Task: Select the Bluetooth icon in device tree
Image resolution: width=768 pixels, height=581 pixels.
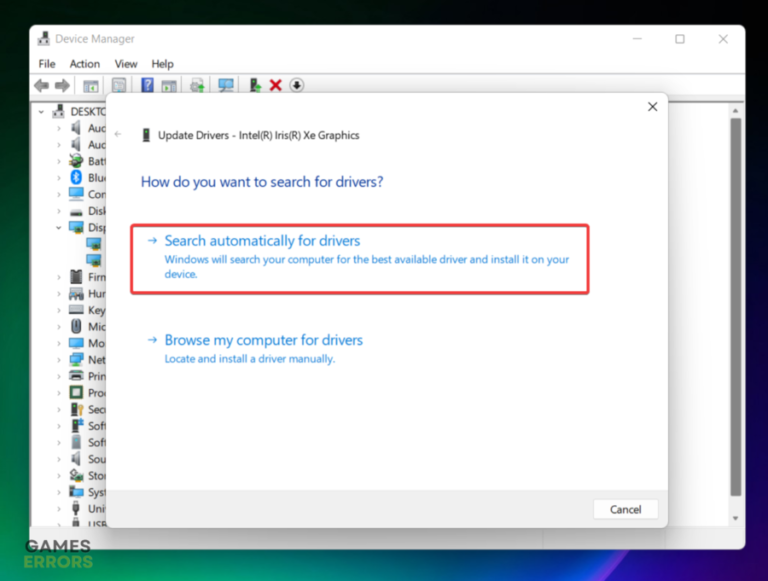Action: tap(76, 178)
